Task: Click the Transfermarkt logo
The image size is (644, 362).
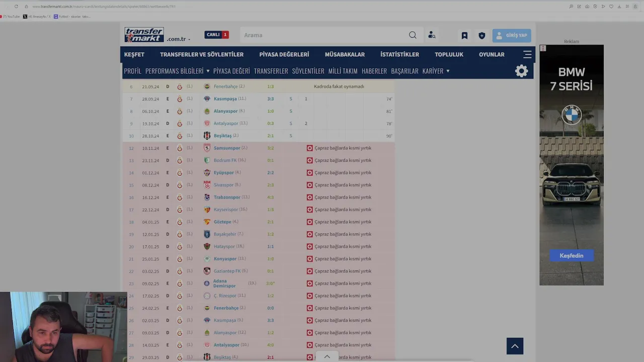Action: pos(144,35)
